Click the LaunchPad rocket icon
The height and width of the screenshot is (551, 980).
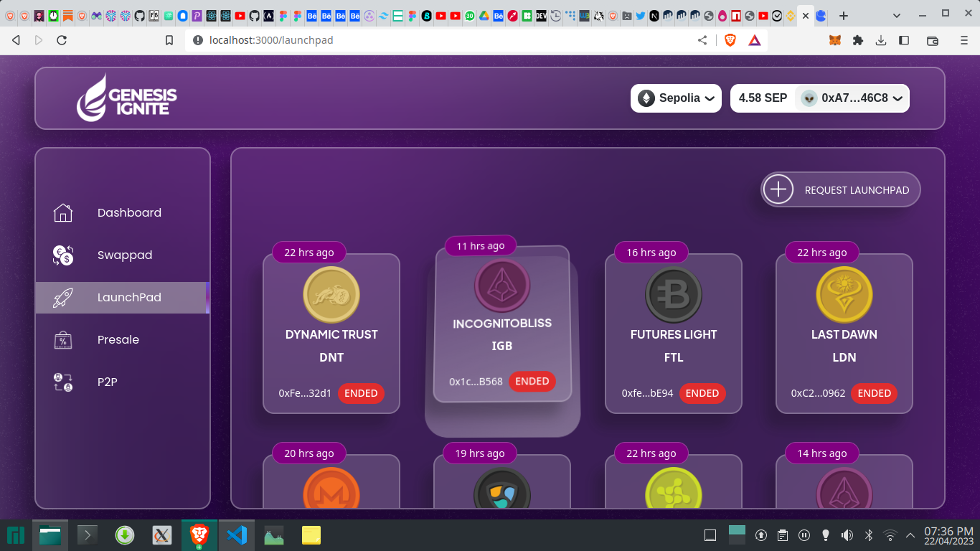63,297
